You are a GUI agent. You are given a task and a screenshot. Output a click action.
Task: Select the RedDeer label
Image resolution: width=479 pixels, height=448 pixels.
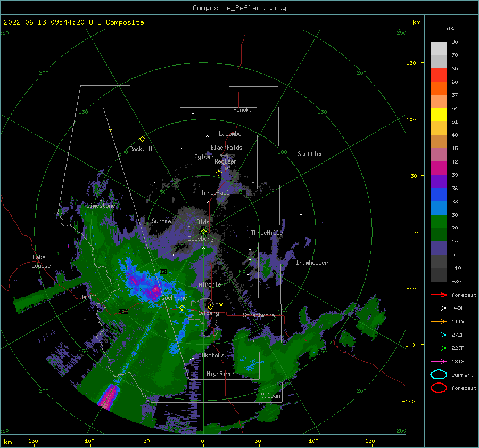[226, 161]
